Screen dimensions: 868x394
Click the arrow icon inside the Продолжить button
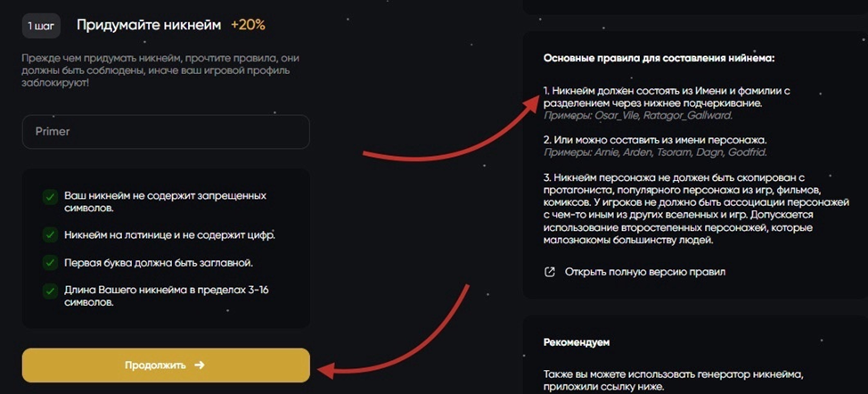pyautogui.click(x=200, y=365)
